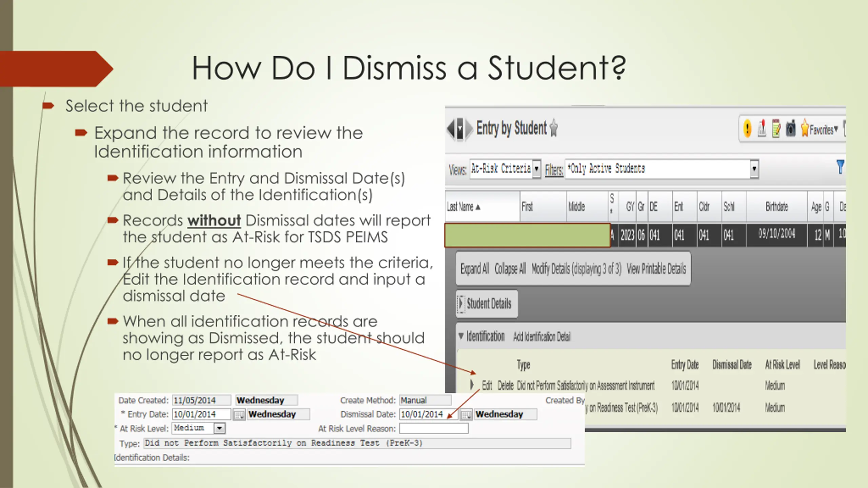
Task: Click the Cldr column header
Action: (709, 206)
